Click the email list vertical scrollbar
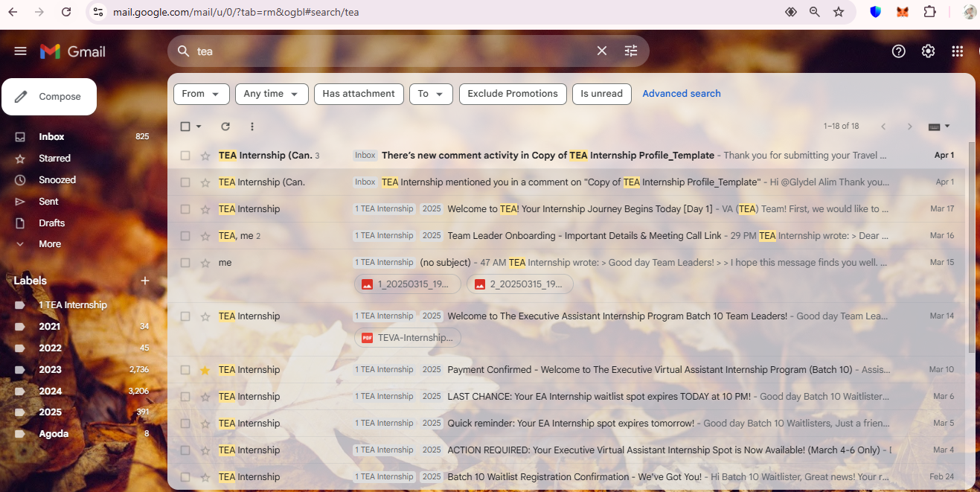980x492 pixels. [x=970, y=246]
